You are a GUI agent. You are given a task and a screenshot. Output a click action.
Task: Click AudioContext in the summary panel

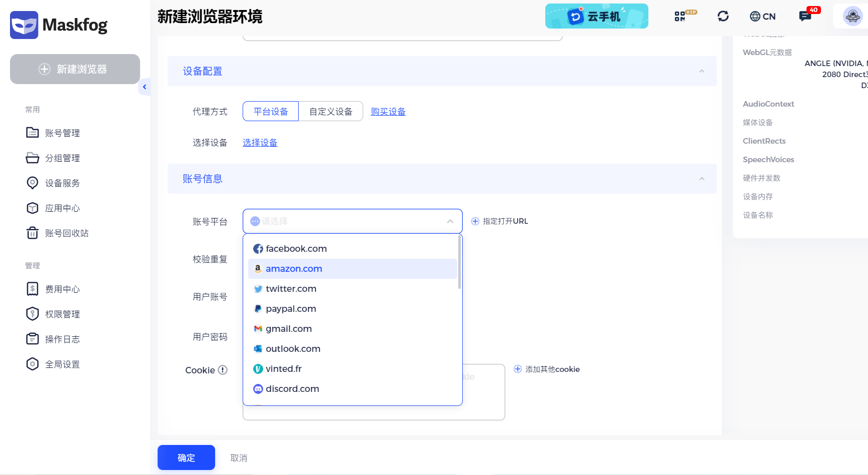click(x=768, y=104)
